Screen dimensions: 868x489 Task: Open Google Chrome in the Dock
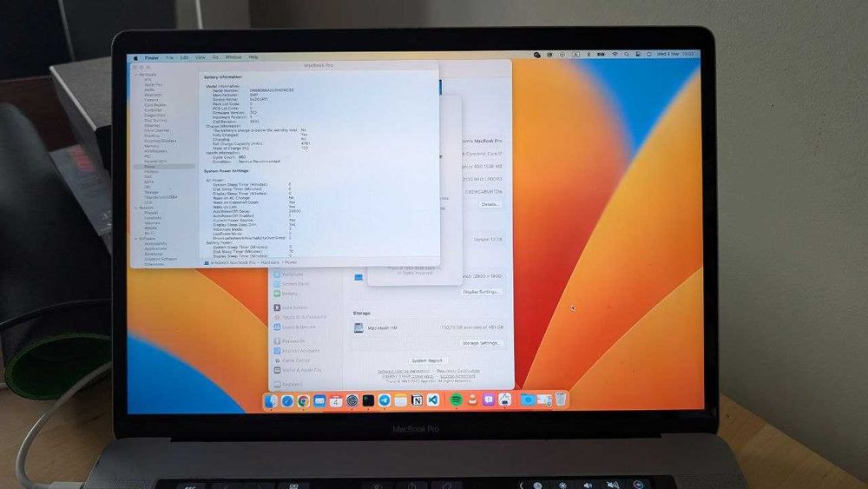click(x=303, y=401)
